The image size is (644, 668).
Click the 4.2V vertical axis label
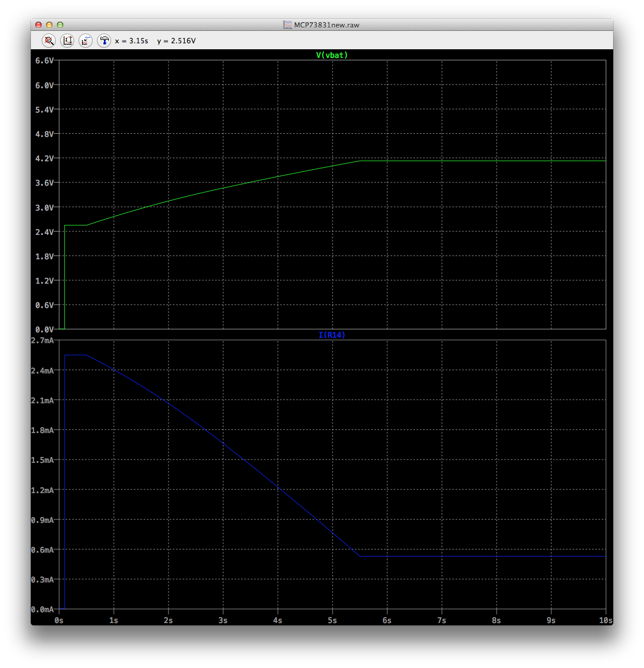pos(44,159)
